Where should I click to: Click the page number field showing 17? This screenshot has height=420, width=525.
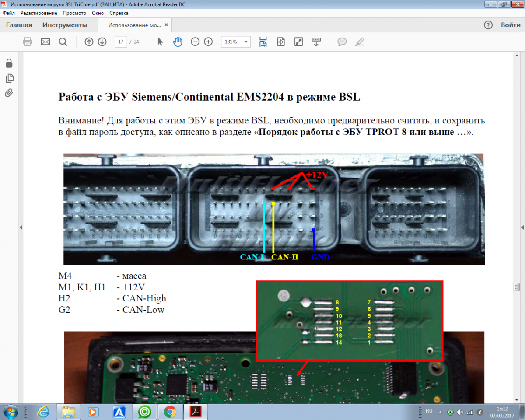point(121,42)
